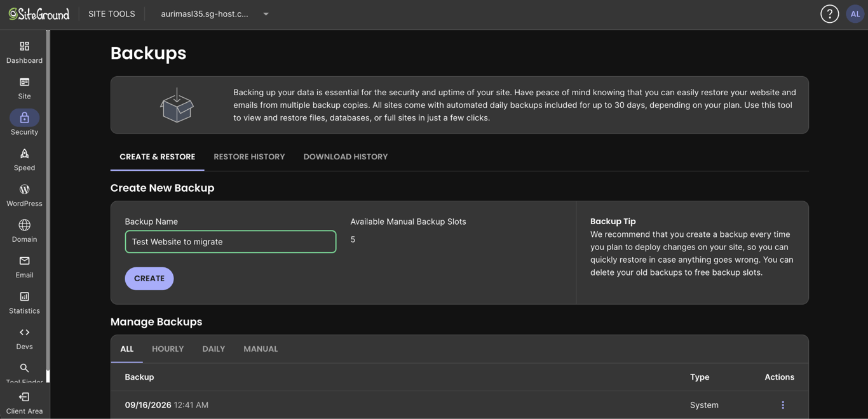Open the WordPress sidebar icon
The height and width of the screenshot is (419, 868).
pyautogui.click(x=24, y=189)
